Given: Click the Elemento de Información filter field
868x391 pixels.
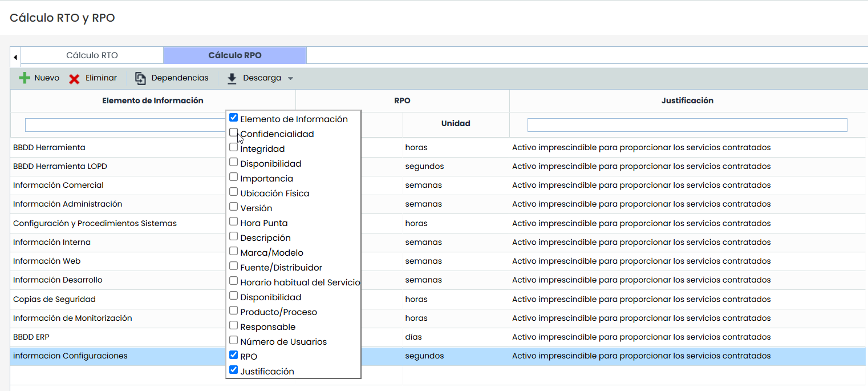Looking at the screenshot, I should point(125,125).
